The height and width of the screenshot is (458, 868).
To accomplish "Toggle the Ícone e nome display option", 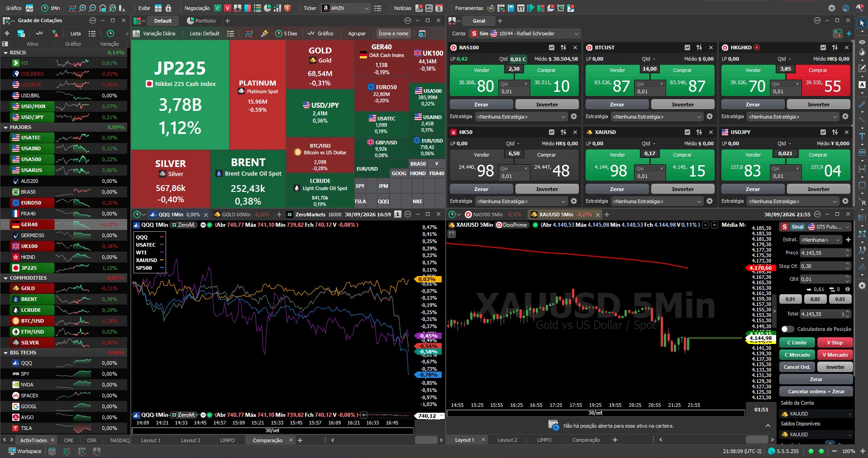I will [x=393, y=33].
